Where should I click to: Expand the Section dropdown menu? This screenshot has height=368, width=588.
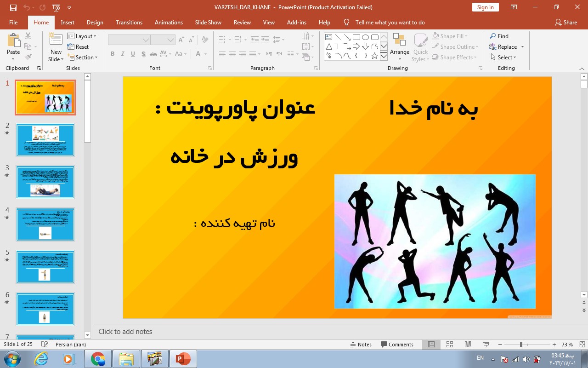click(x=83, y=57)
